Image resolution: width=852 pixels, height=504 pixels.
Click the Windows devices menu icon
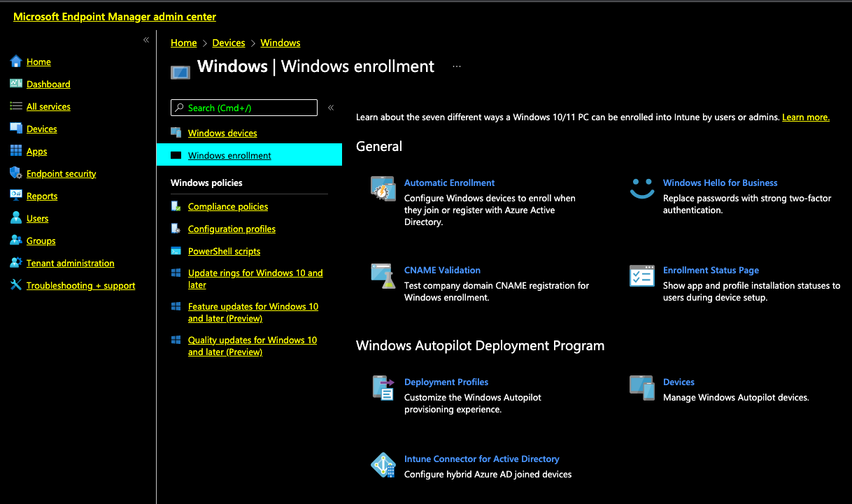(x=176, y=133)
